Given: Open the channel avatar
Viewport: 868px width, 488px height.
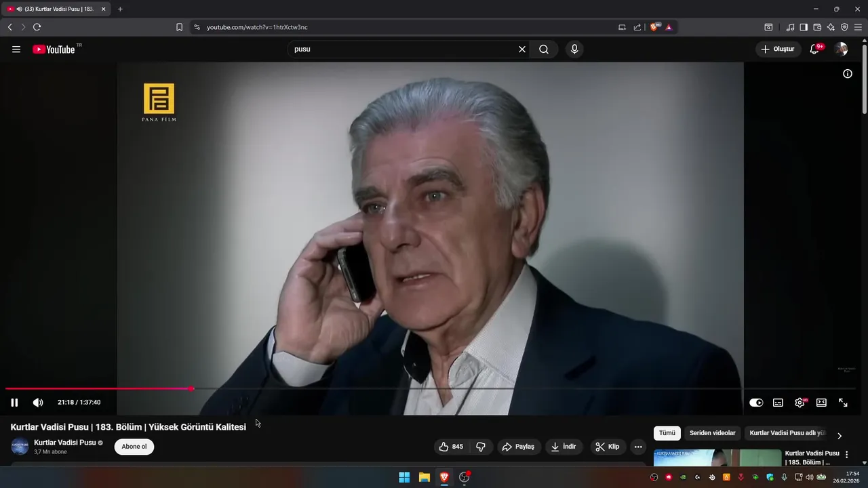Looking at the screenshot, I should coord(20,447).
